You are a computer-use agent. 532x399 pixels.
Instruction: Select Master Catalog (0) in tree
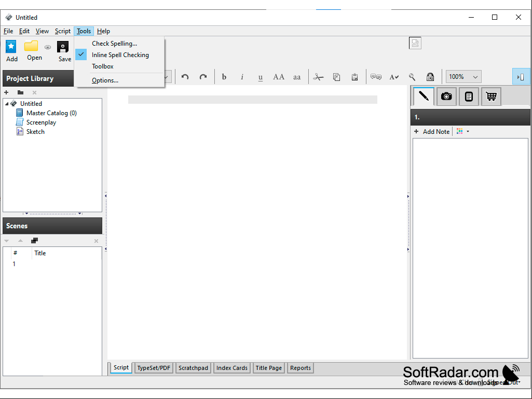click(51, 113)
